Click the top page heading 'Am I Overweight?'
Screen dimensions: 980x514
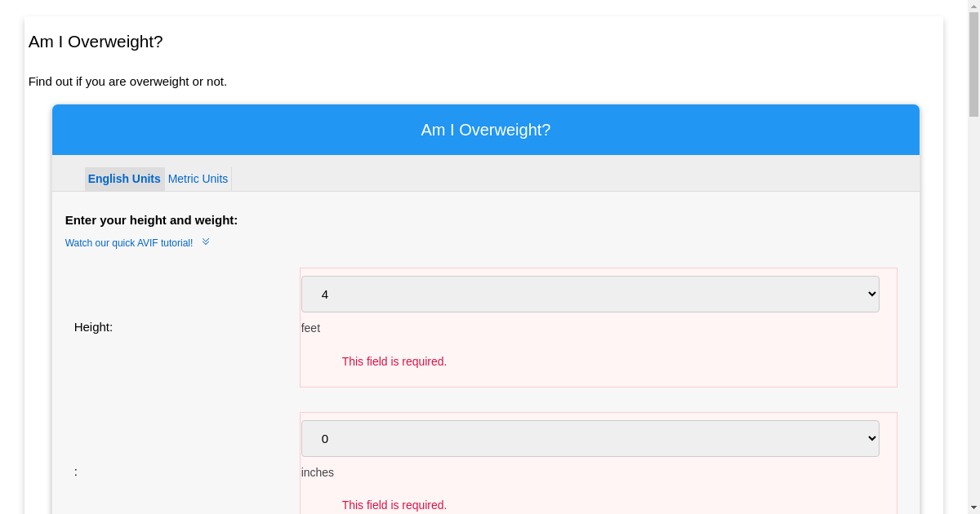pyautogui.click(x=96, y=42)
